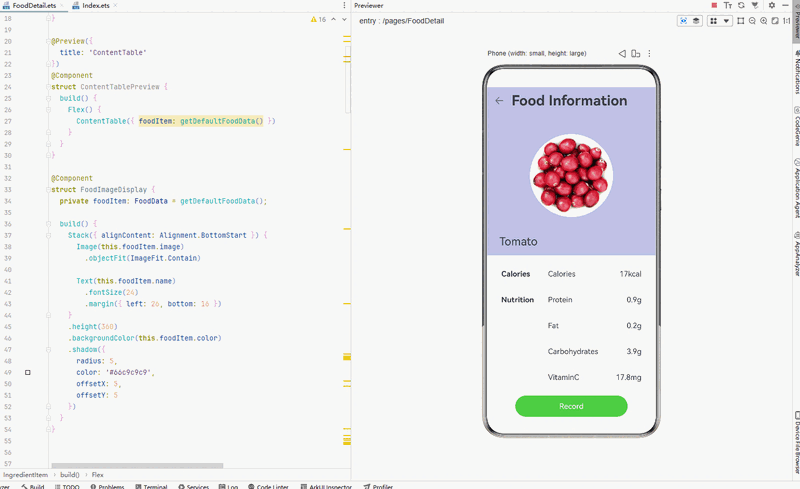Zoom out of the phone preview
The image size is (800, 489).
(x=752, y=21)
